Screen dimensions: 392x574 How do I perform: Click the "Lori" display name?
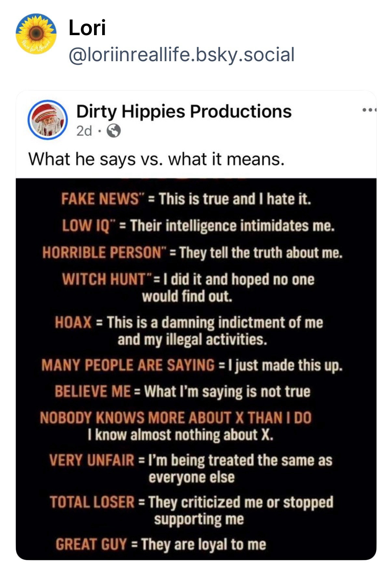[87, 28]
